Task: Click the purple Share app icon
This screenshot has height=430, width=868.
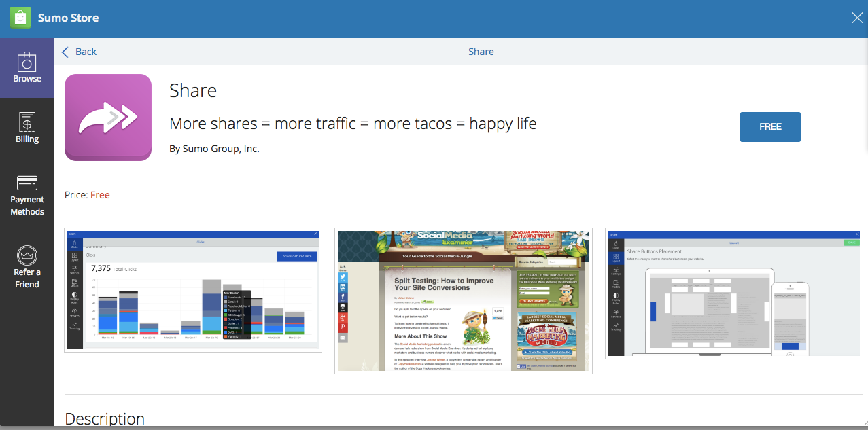Action: pos(108,118)
